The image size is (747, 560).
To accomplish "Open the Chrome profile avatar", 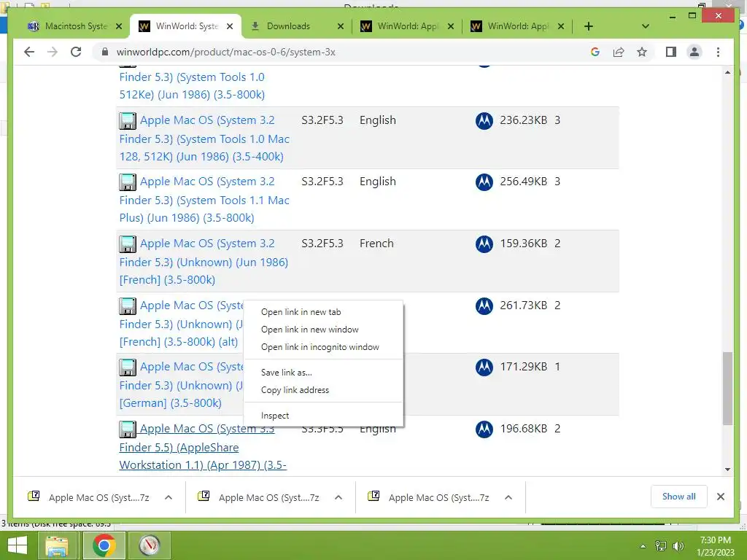I will [x=694, y=52].
